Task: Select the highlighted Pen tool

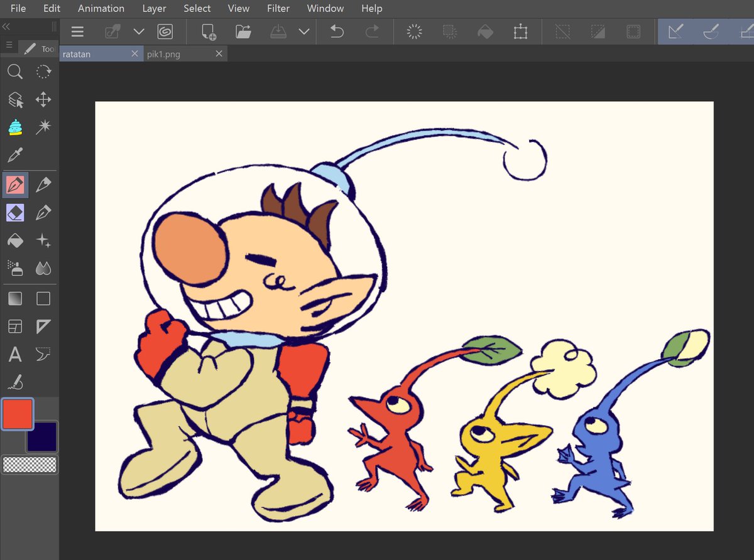Action: [15, 185]
